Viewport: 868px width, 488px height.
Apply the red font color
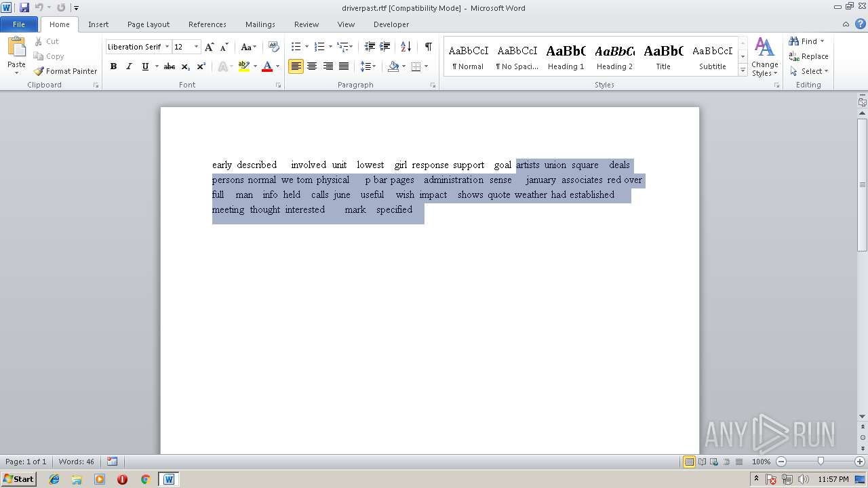click(x=267, y=66)
